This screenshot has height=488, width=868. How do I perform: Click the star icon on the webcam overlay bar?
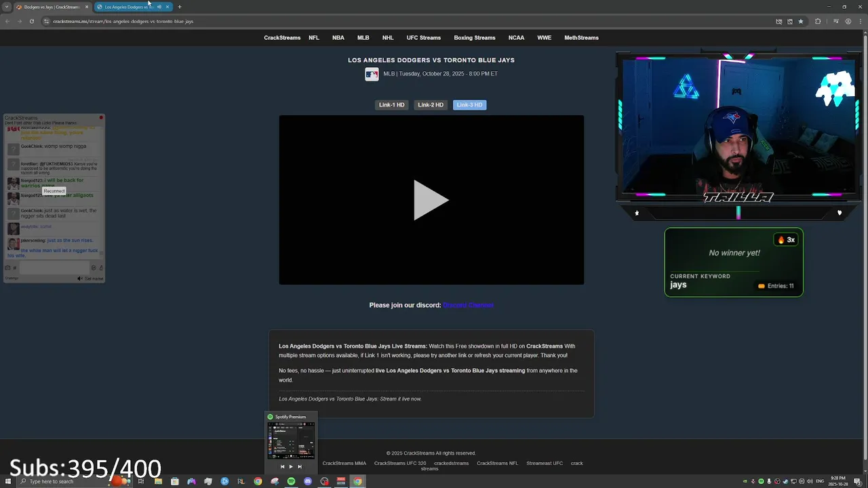pos(637,213)
